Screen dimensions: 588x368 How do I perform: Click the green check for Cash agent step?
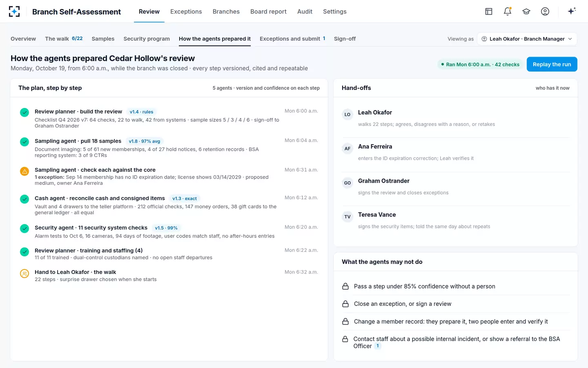(x=24, y=199)
